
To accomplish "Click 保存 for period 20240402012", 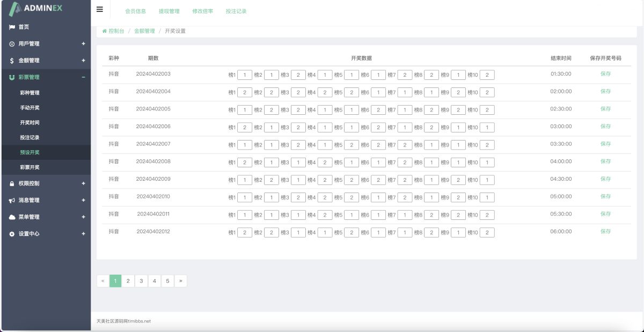I will [x=605, y=232].
